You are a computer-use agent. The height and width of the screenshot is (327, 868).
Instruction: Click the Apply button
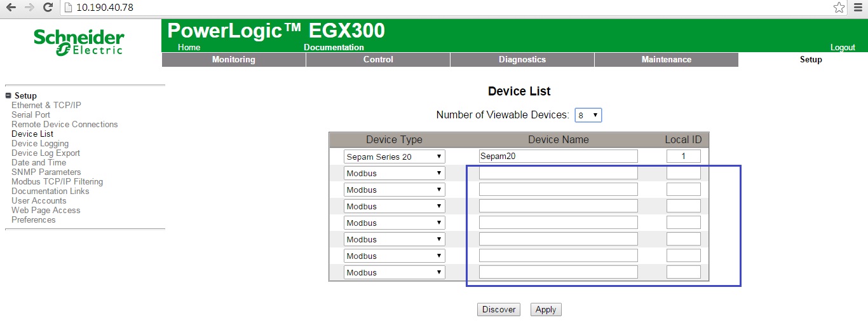pos(546,309)
